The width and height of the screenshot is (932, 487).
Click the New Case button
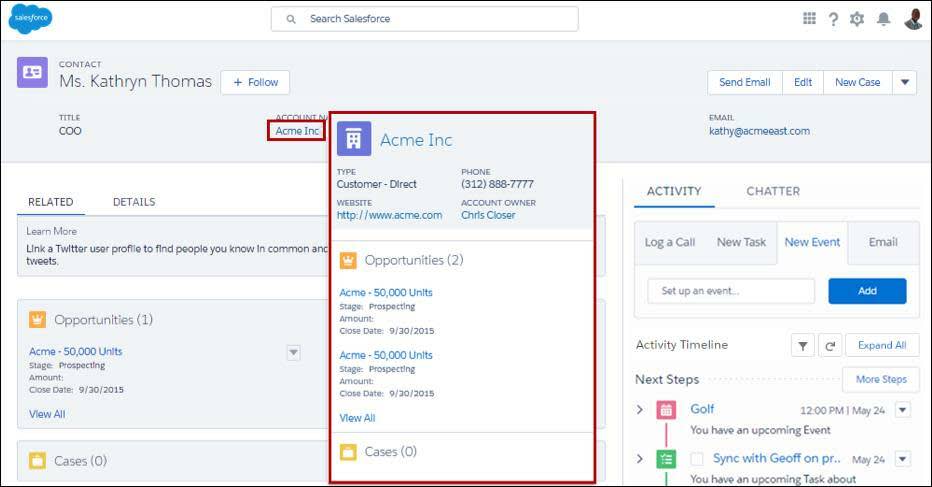[858, 83]
